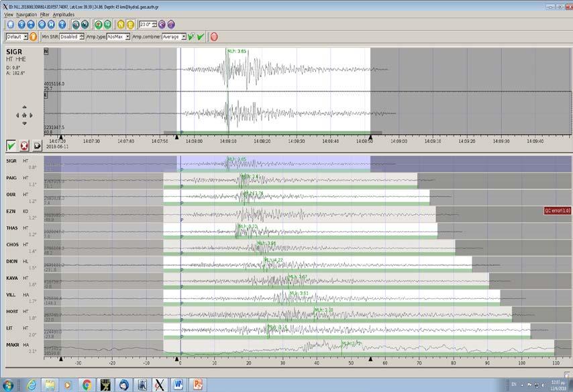Open Google Chrome from the taskbar

87,385
